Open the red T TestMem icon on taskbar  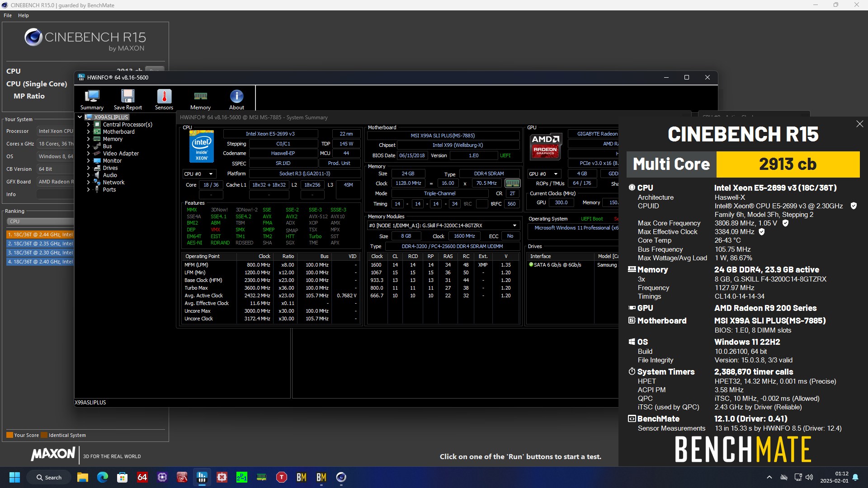pyautogui.click(x=282, y=477)
